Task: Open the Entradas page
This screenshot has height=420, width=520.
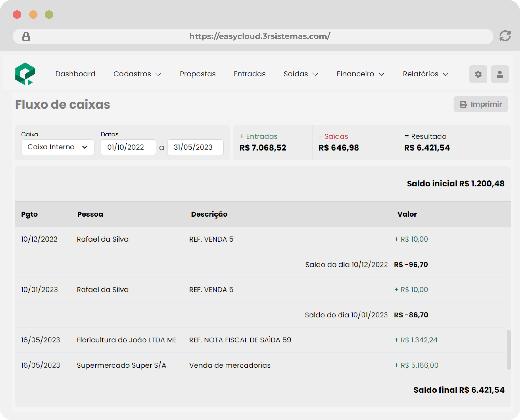Action: click(250, 74)
